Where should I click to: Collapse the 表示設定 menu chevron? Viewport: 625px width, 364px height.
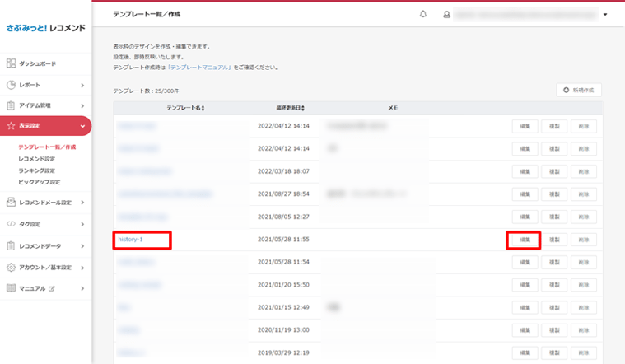[x=82, y=126]
